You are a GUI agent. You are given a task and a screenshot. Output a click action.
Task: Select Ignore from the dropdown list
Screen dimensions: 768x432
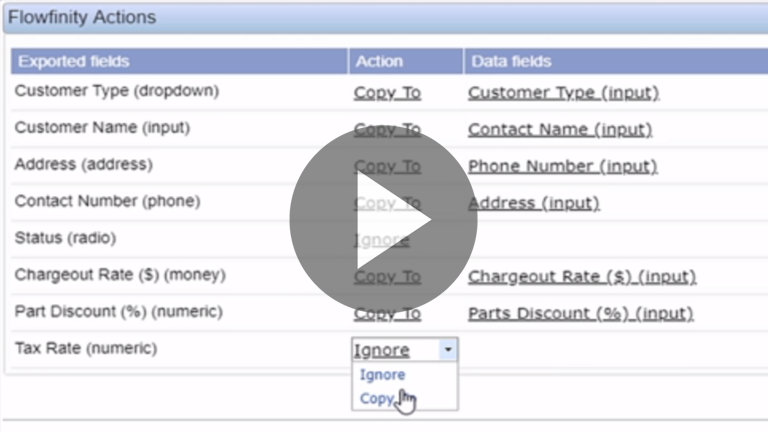tap(382, 375)
